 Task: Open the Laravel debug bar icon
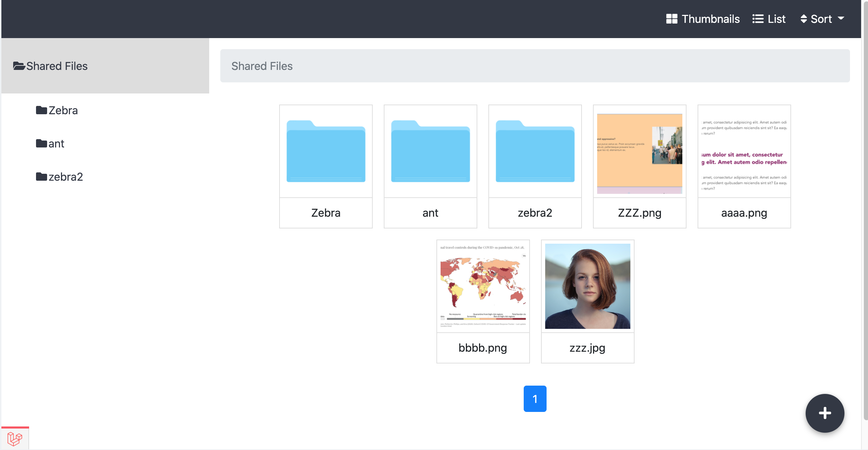coord(15,439)
